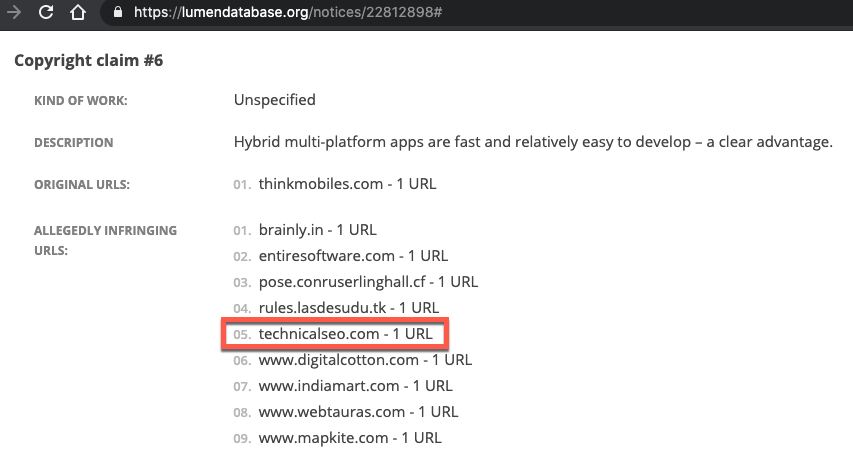Image resolution: width=853 pixels, height=466 pixels.
Task: Open the pose.conruserlinghall.cf entry
Action: 368,282
